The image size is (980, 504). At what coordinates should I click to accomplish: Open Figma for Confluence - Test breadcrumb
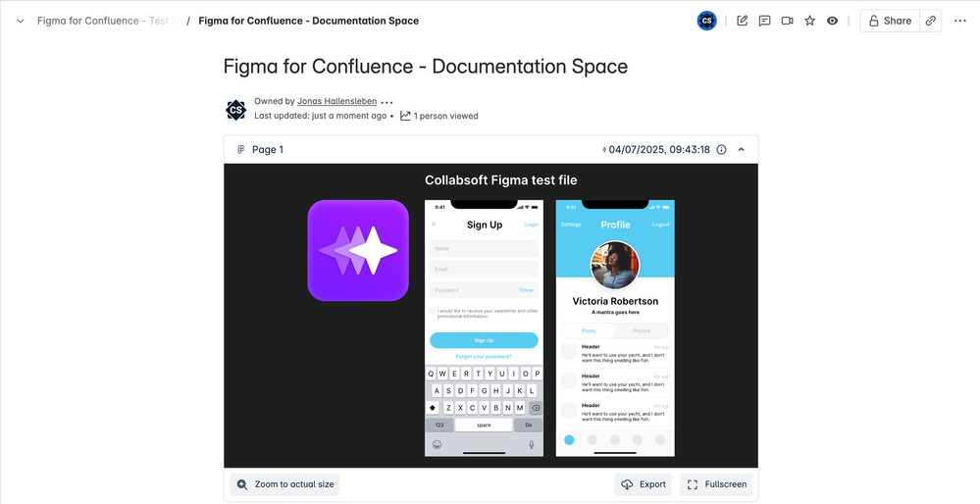coord(104,21)
